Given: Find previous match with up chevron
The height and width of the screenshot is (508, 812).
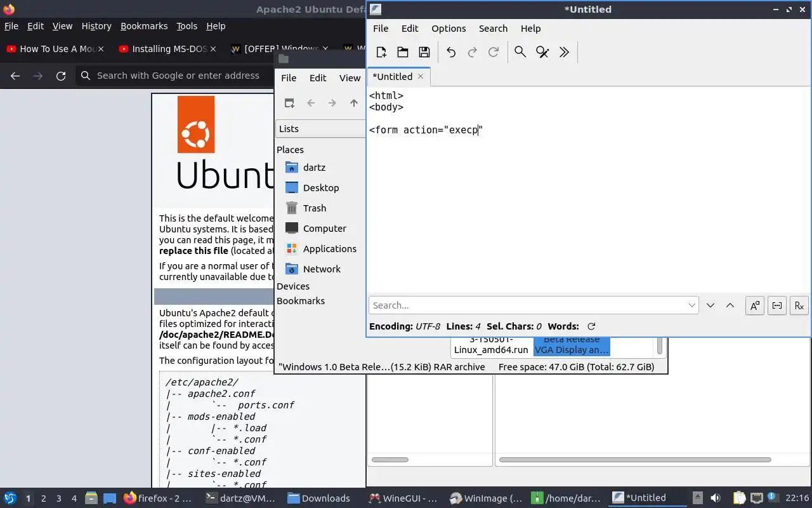Looking at the screenshot, I should [x=730, y=305].
